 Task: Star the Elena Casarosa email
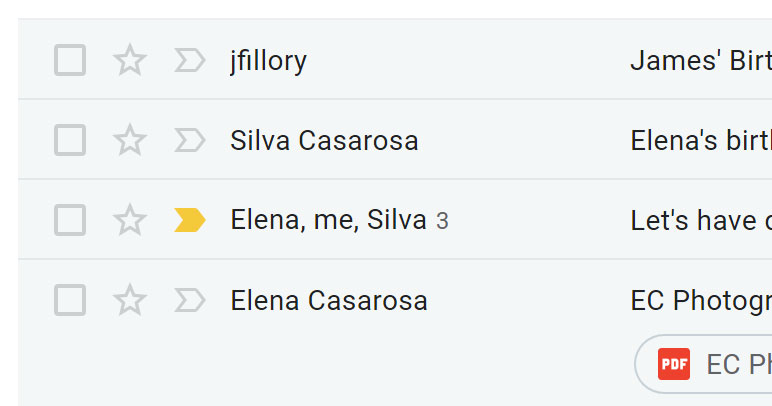pos(129,300)
